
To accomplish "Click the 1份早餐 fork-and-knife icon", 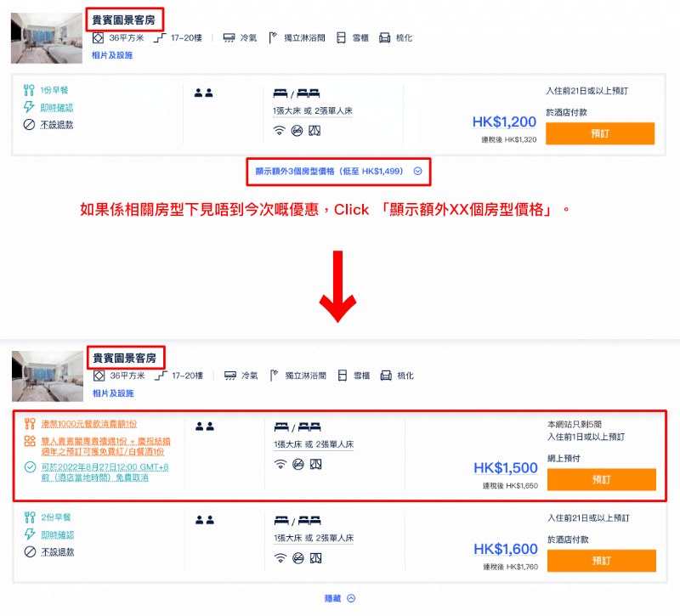I will click(x=29, y=90).
